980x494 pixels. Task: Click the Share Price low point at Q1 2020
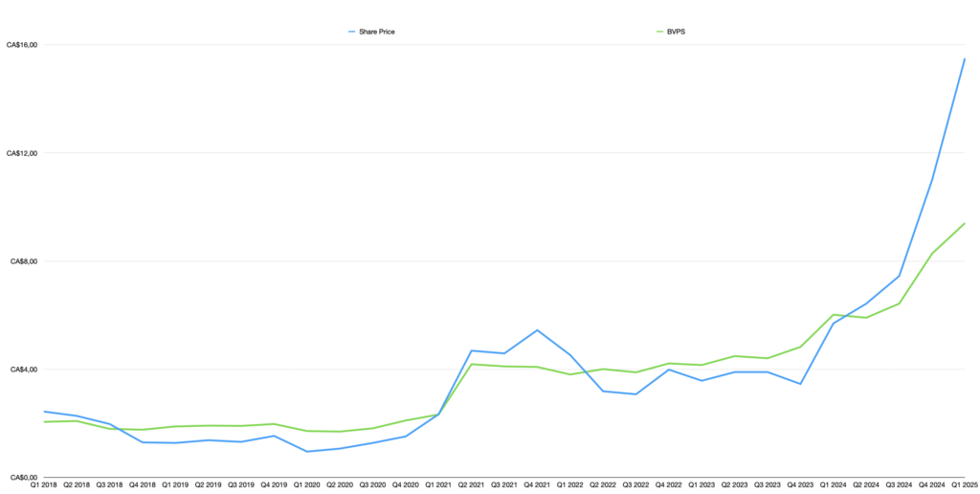point(306,451)
